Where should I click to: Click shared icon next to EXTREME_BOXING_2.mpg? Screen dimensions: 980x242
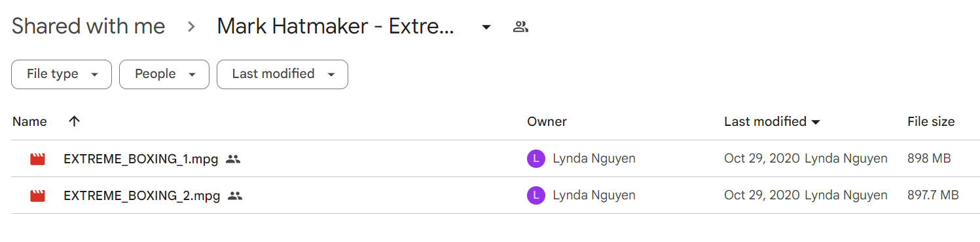click(x=235, y=195)
